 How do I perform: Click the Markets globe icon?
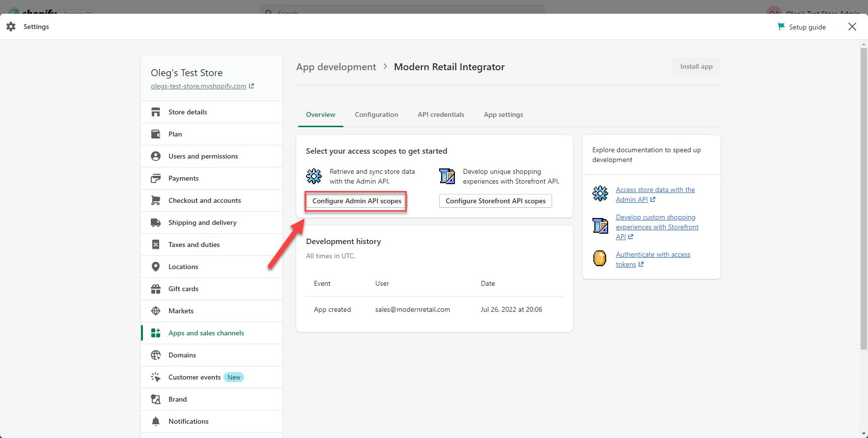[156, 311]
